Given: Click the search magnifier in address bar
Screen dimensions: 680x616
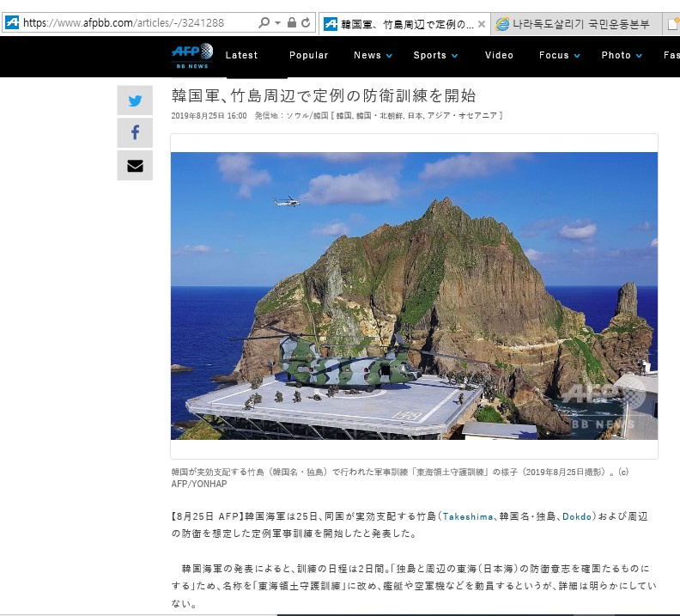Looking at the screenshot, I should click(x=264, y=23).
